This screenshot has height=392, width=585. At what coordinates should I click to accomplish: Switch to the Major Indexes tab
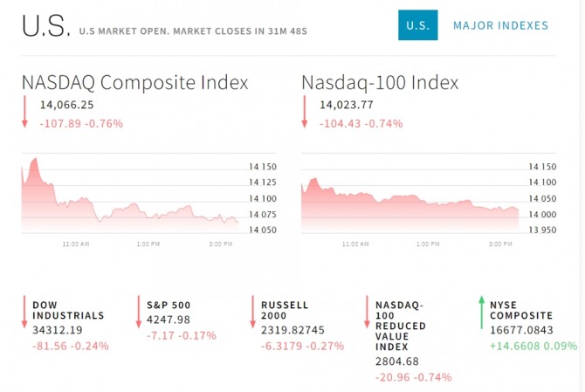(x=501, y=25)
